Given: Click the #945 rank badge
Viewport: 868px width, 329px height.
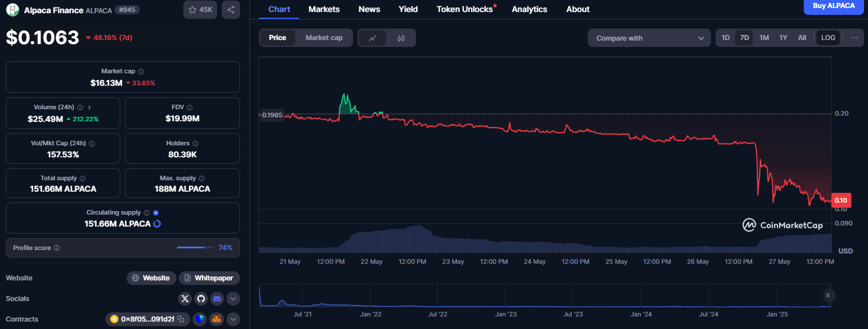Looking at the screenshot, I should [127, 10].
